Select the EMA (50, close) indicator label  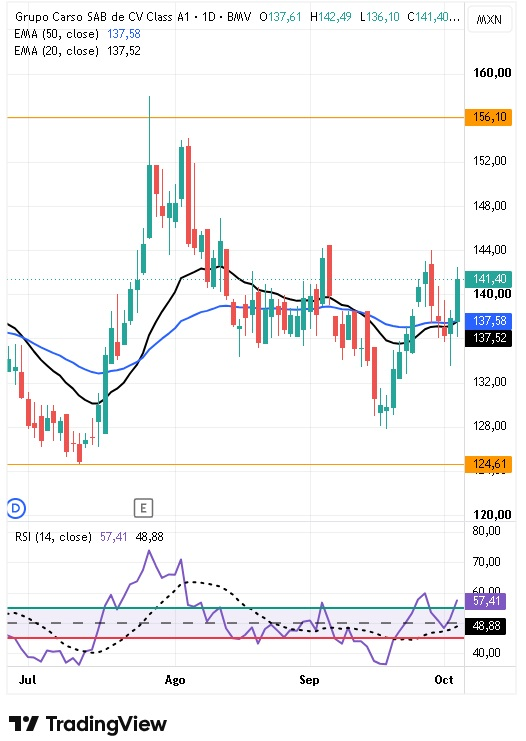(56, 34)
